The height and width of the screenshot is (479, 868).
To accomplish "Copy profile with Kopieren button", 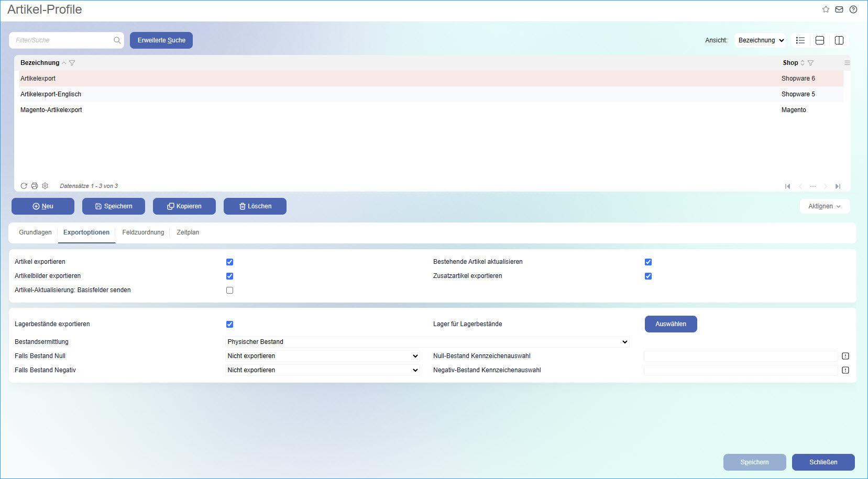I will [x=184, y=206].
